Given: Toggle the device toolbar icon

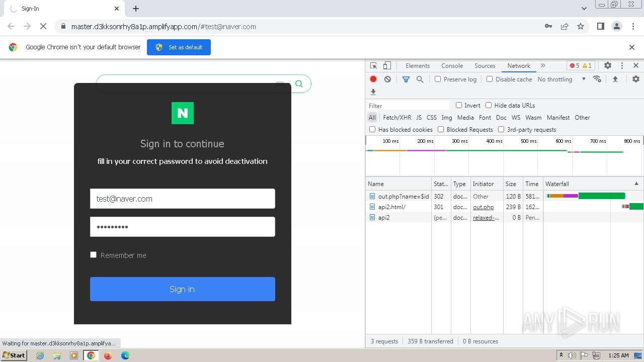Looking at the screenshot, I should 387,66.
